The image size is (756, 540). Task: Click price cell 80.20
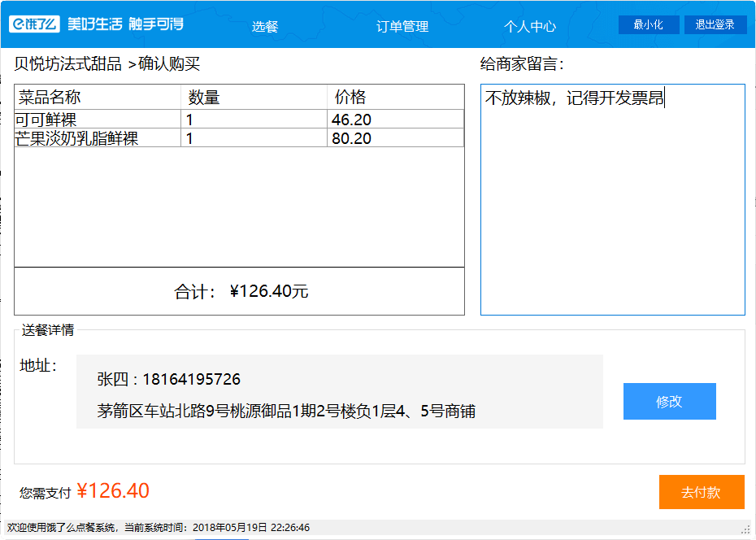coord(395,138)
